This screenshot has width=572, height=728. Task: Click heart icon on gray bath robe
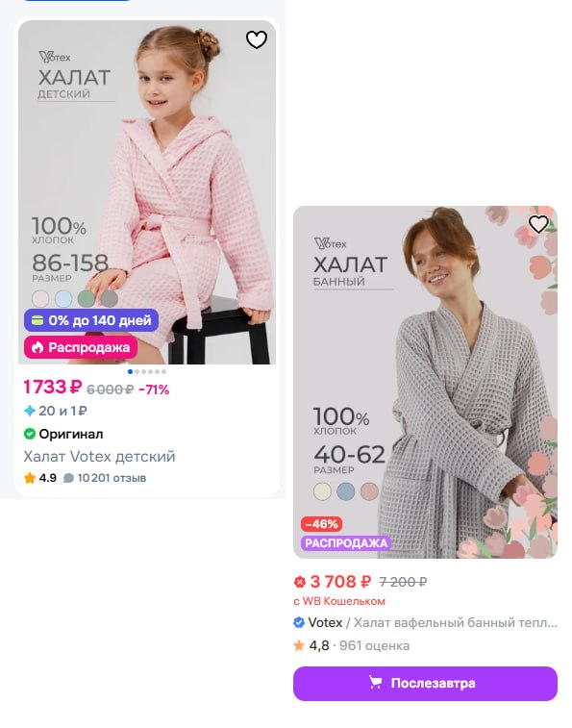click(x=538, y=224)
